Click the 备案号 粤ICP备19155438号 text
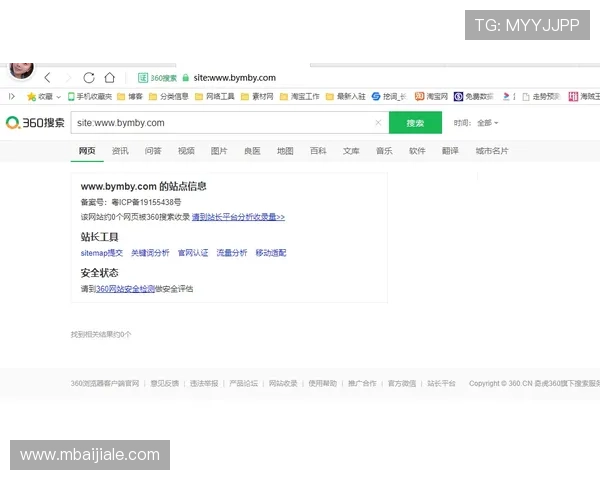This screenshot has height=480, width=600. pos(131,202)
